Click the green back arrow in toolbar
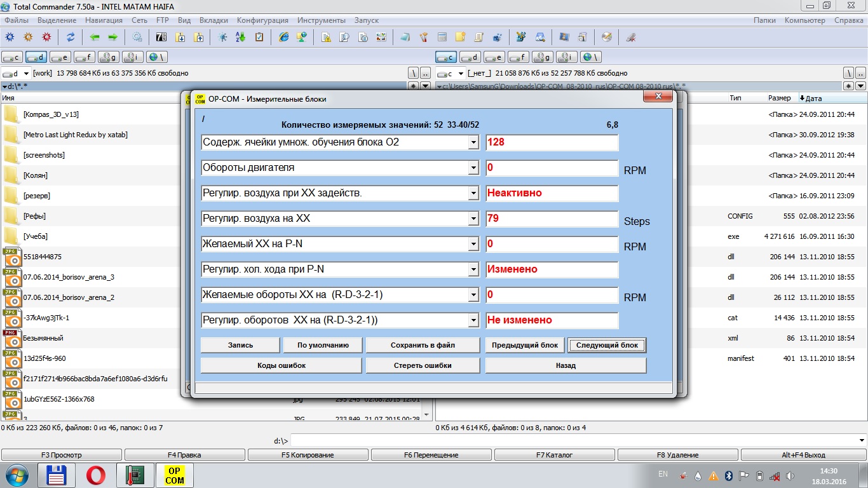This screenshot has height=488, width=868. click(95, 37)
